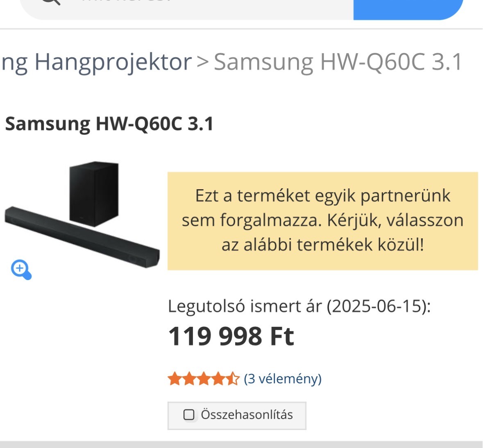Click the first orange rating star
Image resolution: width=483 pixels, height=448 pixels.
(175, 379)
